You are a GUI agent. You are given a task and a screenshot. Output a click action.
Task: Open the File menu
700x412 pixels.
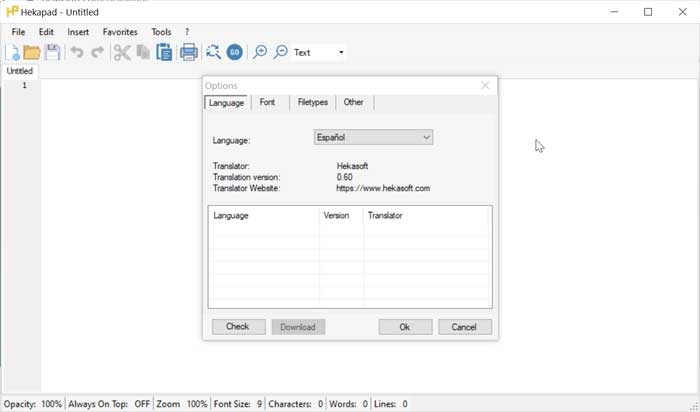coord(18,32)
